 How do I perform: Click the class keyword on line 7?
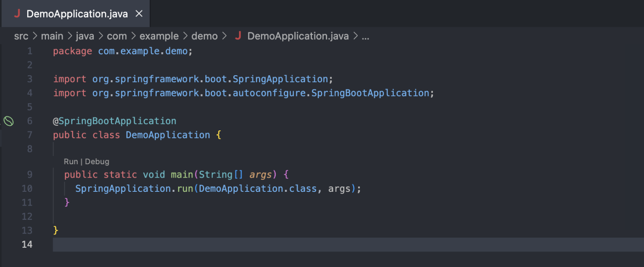coord(106,135)
